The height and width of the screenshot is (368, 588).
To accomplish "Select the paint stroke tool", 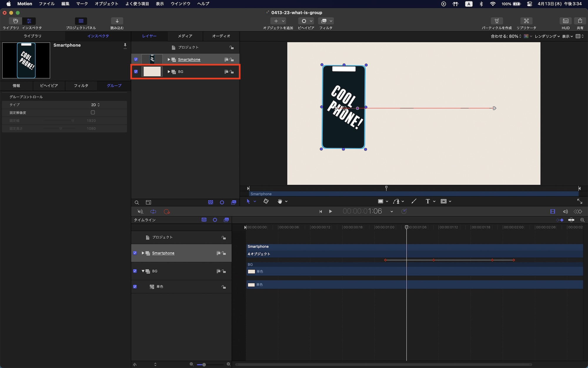I will tap(414, 201).
